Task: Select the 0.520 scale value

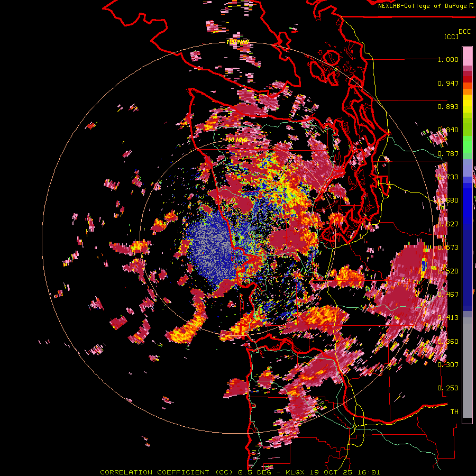Action: point(448,271)
